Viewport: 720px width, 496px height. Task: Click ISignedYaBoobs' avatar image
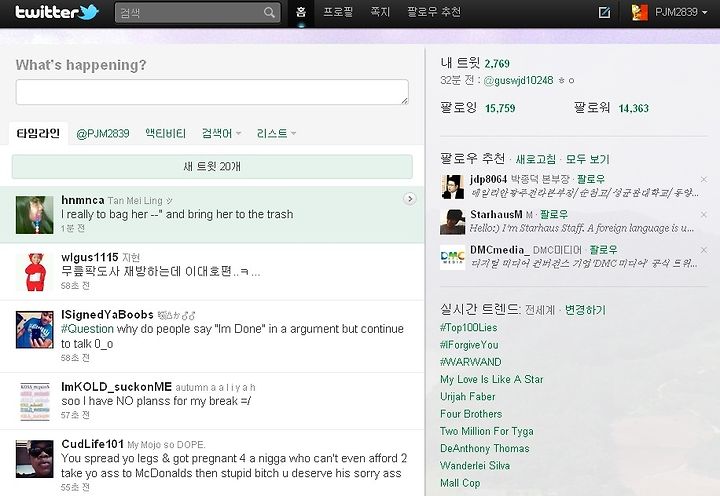[34, 330]
